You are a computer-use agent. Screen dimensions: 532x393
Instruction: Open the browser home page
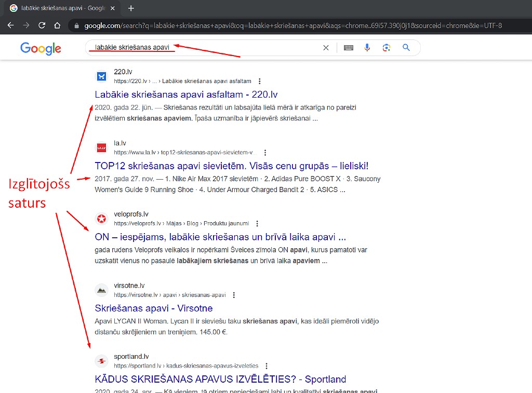58,25
